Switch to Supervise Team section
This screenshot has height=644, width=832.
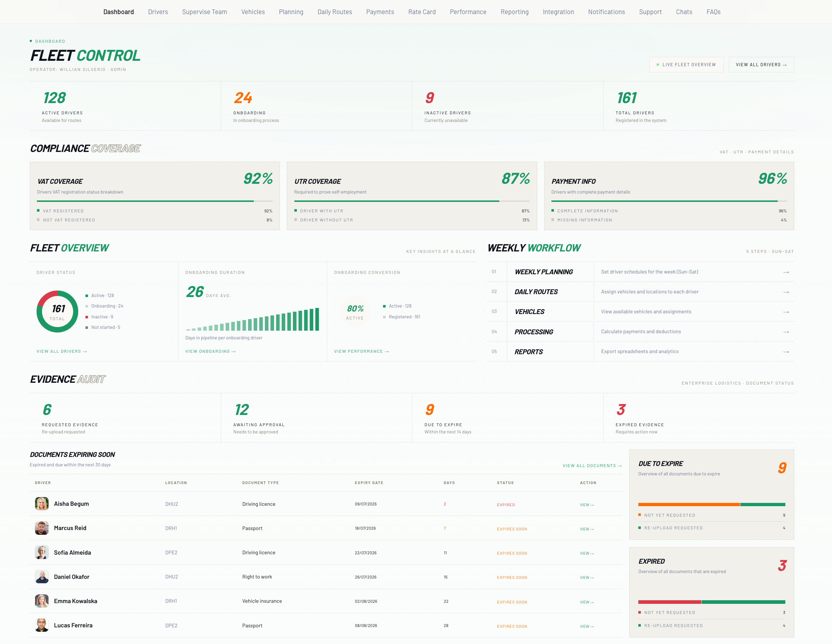click(204, 12)
